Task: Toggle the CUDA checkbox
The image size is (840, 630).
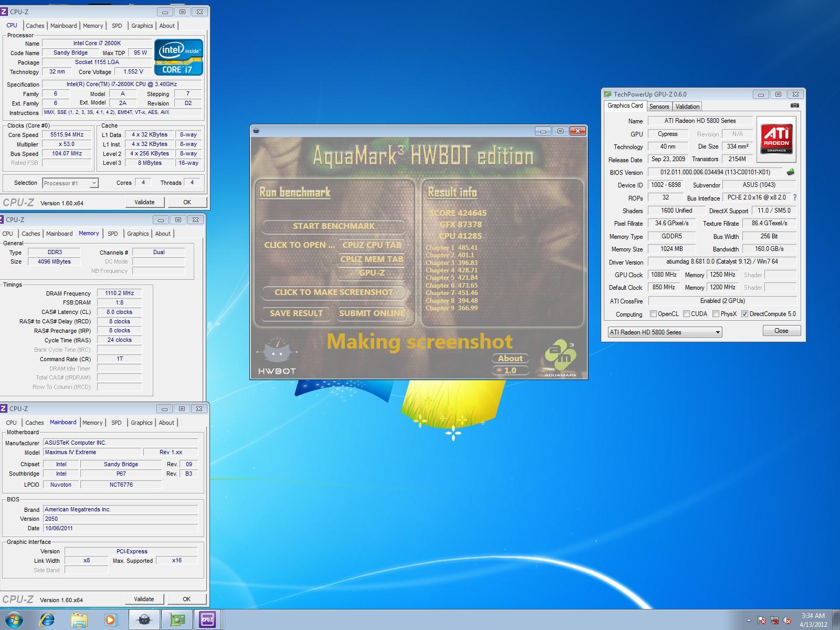Action: (687, 314)
